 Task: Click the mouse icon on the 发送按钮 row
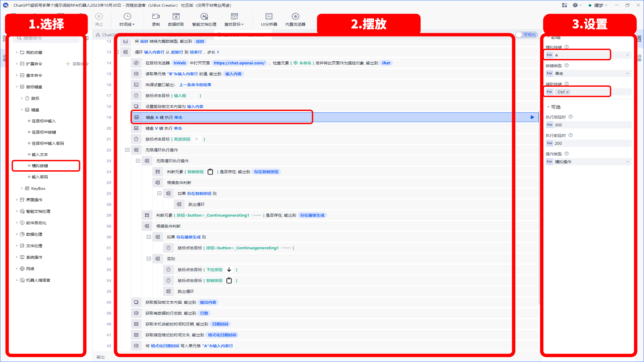pyautogui.click(x=136, y=139)
